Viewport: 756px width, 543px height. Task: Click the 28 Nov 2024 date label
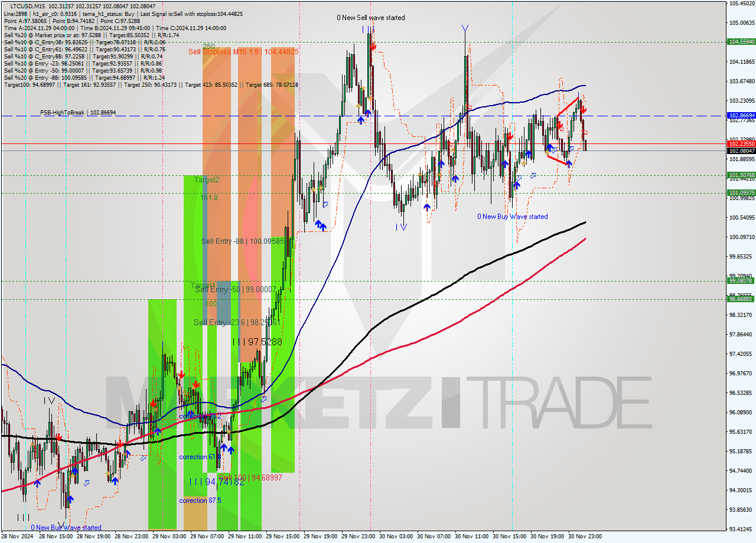(x=18, y=537)
